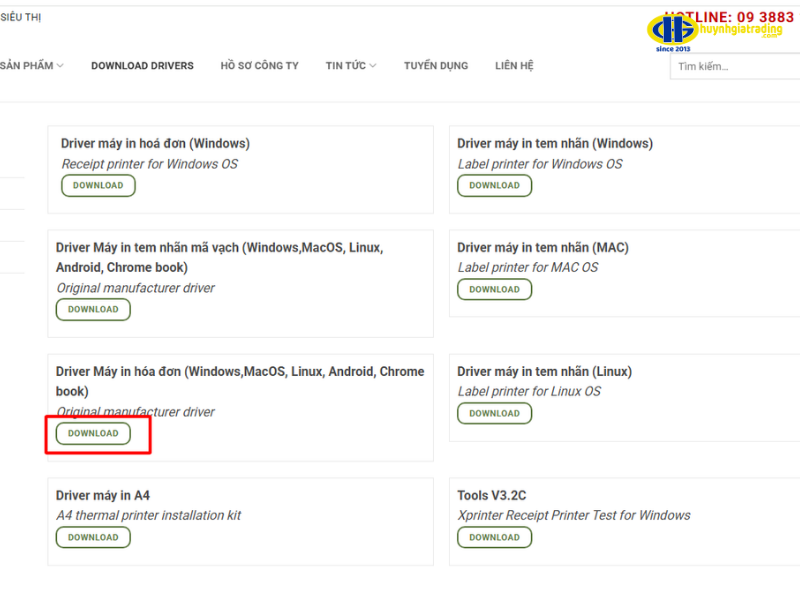Download the receipt printer driver for Windows OS
Viewport: 800px width, 600px height.
pos(98,185)
